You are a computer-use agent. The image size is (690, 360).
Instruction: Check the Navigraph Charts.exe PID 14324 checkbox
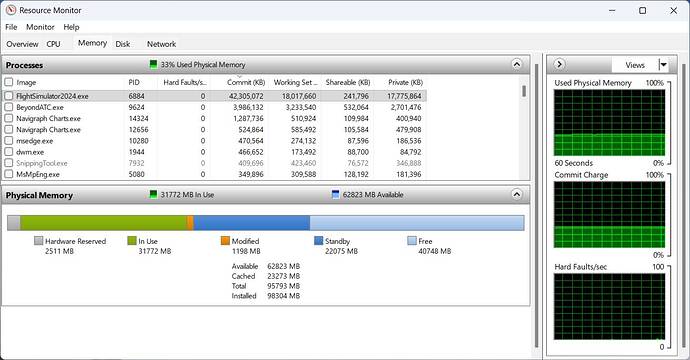(x=9, y=118)
